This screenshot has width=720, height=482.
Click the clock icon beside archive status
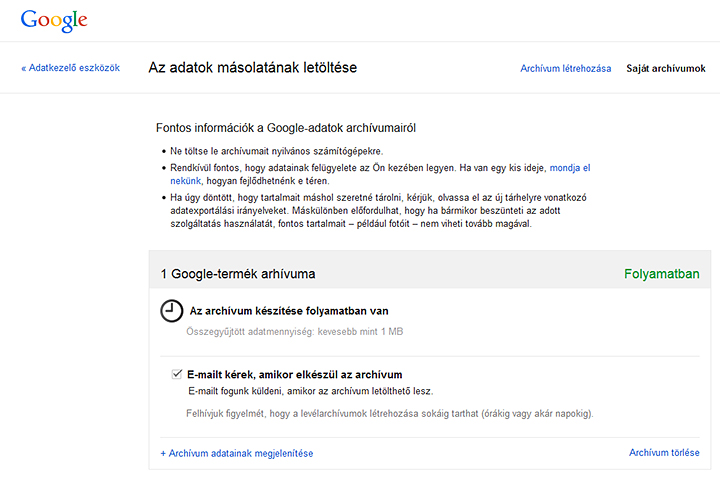tap(172, 310)
